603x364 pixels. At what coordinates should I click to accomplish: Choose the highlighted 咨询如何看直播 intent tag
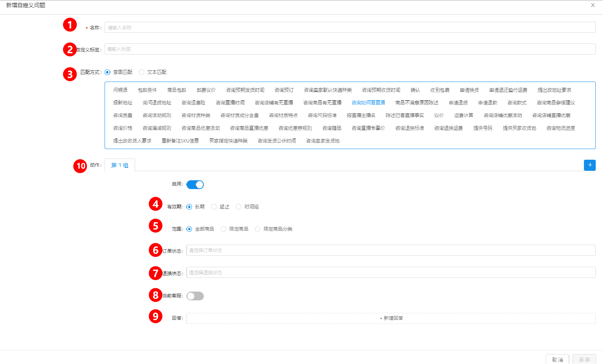(x=368, y=103)
